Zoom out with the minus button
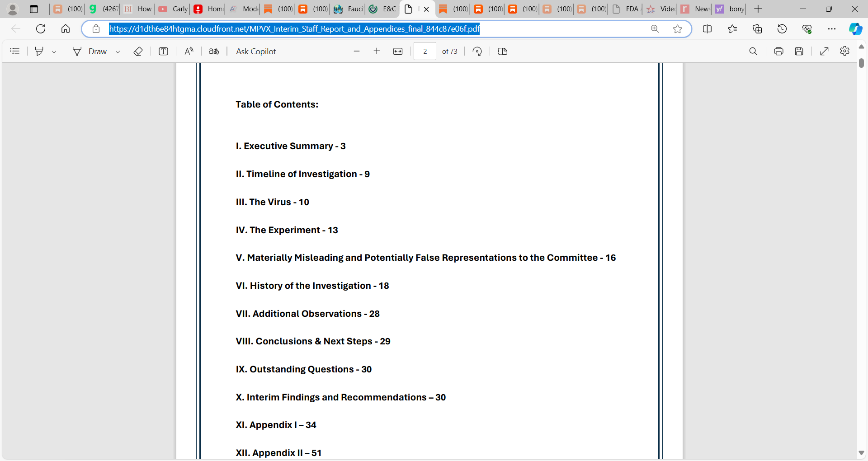This screenshot has height=461, width=868. (x=357, y=51)
